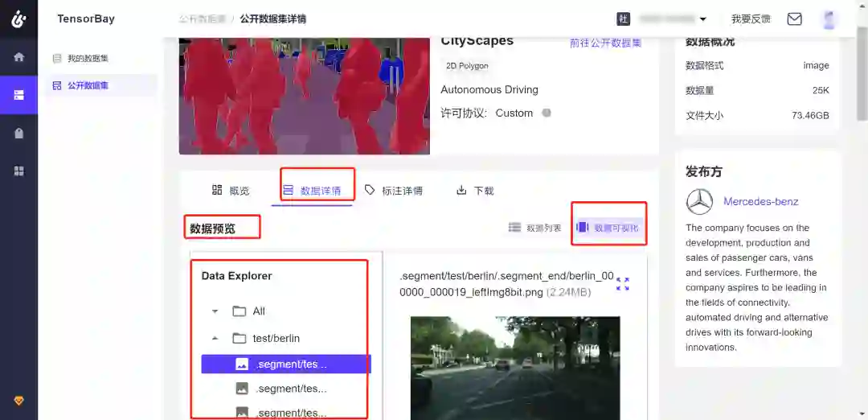868x420 pixels.
Task: Switch to 数据列表 list view
Action: (534, 228)
